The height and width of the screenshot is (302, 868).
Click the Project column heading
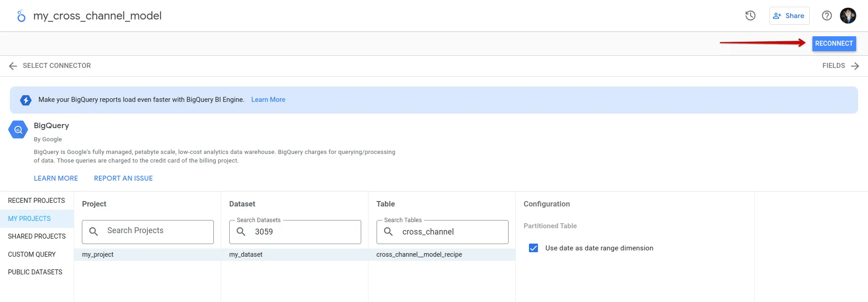(94, 204)
